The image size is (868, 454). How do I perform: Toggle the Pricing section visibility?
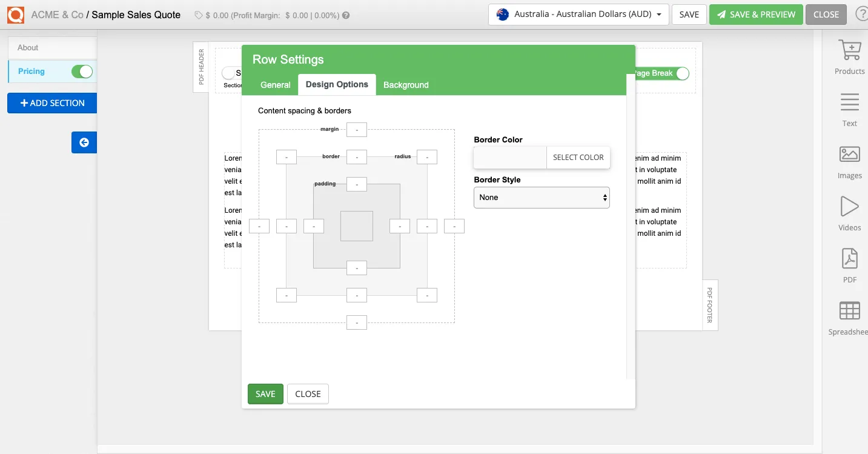(82, 71)
